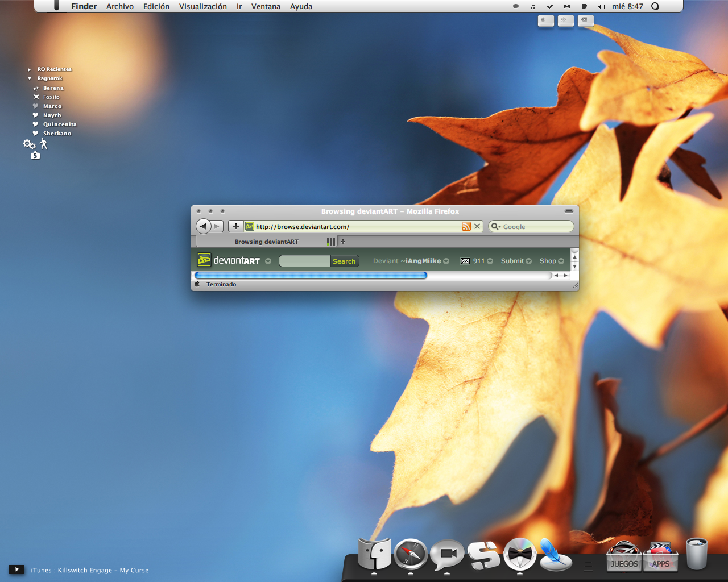Select the Browsing deviantART tab

point(267,242)
